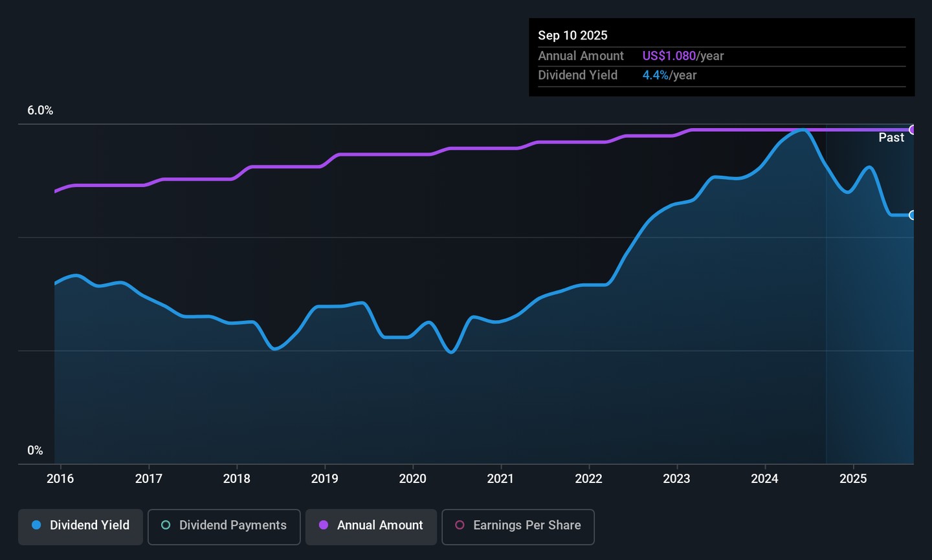Select the 2022 x-axis year label
The height and width of the screenshot is (560, 932).
tap(589, 479)
